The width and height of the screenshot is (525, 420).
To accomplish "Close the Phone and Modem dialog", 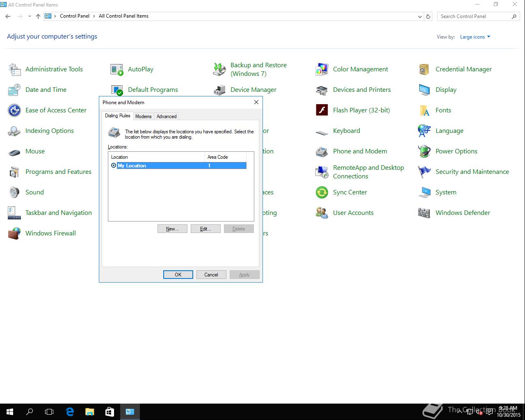I will (x=256, y=102).
